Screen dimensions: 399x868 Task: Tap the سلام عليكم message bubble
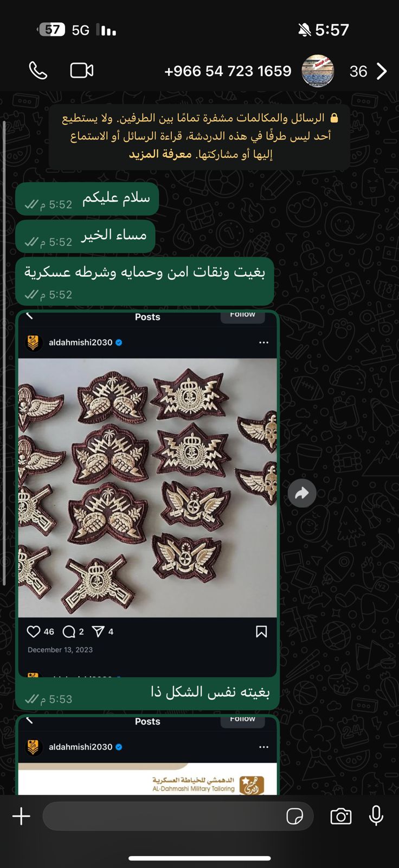click(x=87, y=199)
